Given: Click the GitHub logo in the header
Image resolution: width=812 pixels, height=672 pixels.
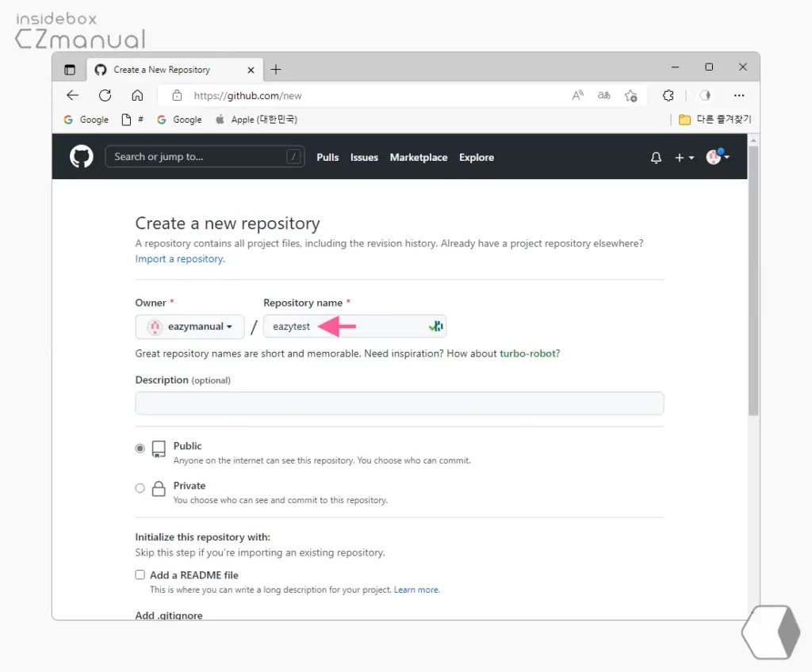Looking at the screenshot, I should [x=80, y=156].
